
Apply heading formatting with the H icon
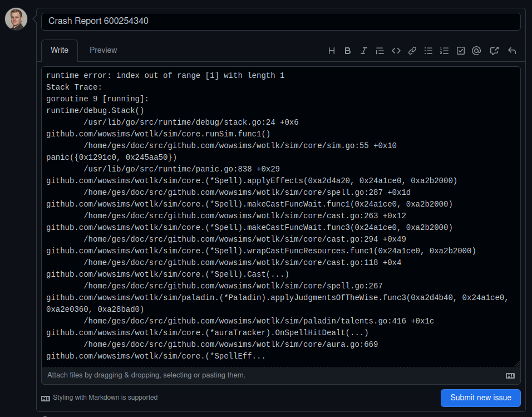(x=331, y=50)
